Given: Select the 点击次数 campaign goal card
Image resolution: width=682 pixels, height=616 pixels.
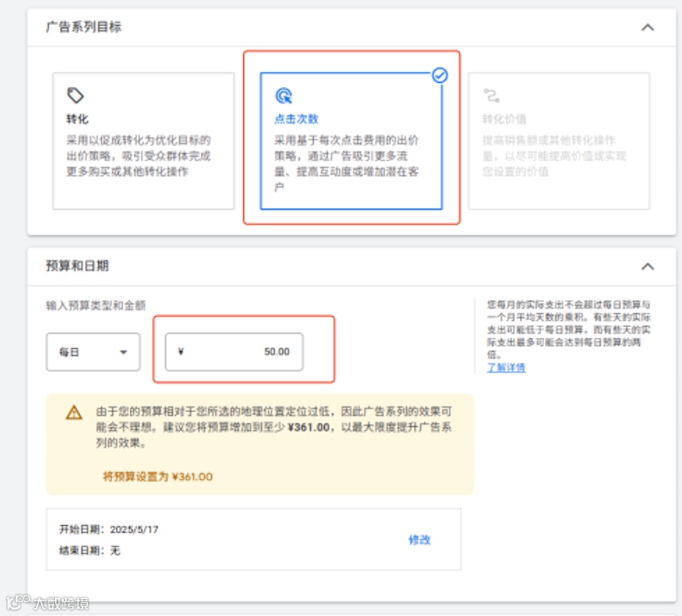Looking at the screenshot, I should (x=351, y=141).
